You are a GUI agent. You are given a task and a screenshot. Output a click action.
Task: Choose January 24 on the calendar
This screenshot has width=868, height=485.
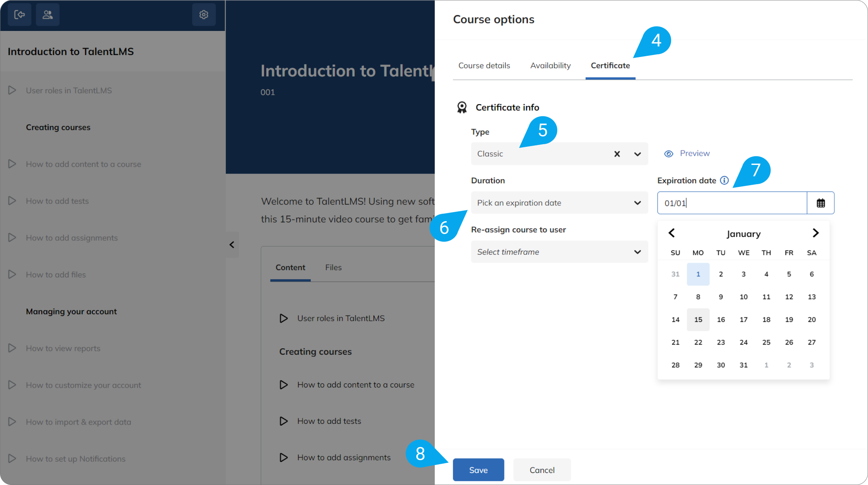point(744,342)
